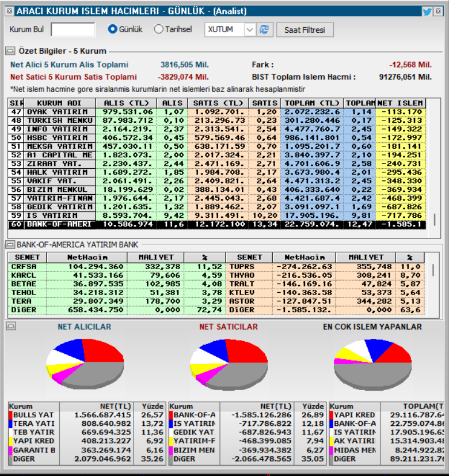This screenshot has height=476, width=449.
Task: Click the AK YATIRI top traders row
Action: (x=387, y=441)
